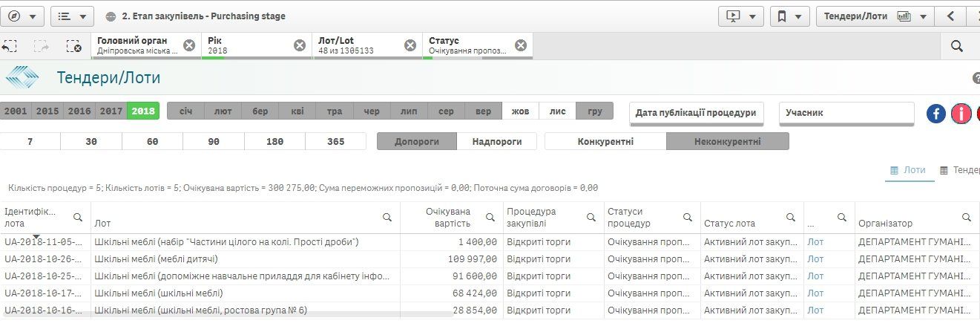Search in the Лот column
980x335 pixels.
pos(387,217)
